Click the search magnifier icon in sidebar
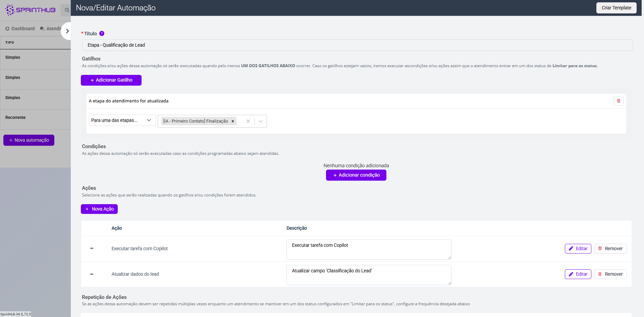The image size is (644, 317). click(x=67, y=10)
